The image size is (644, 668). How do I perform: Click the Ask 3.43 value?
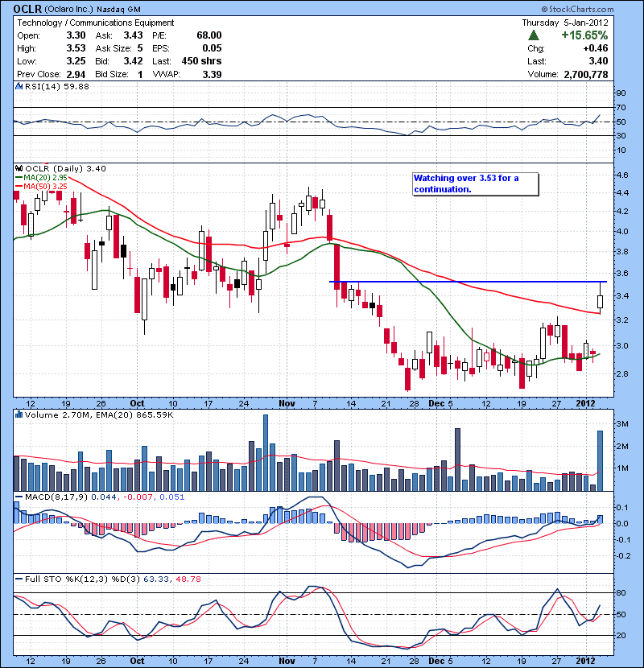tap(134, 35)
